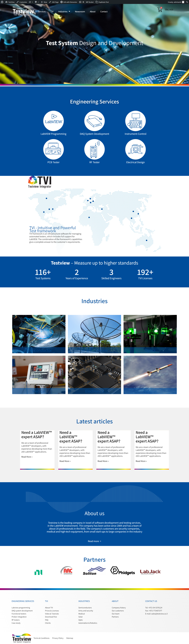Open the Prober integration footer link
Screen dimensions: 189x644
(19, 617)
